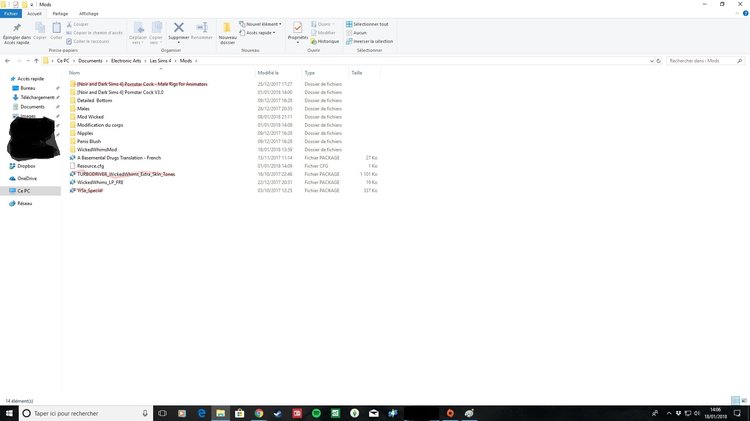Select the WickedWhimsMod folder

[97, 150]
